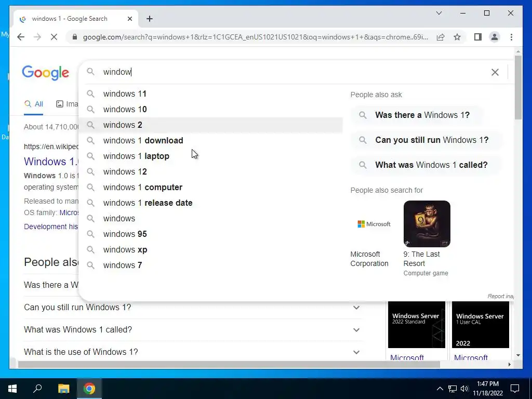Select 'windows 1 release date' suggestion
Screen dimensions: 532x399
click(x=210, y=203)
